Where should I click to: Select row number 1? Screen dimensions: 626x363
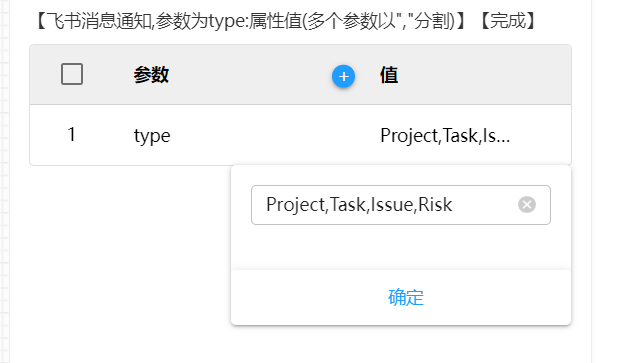71,135
